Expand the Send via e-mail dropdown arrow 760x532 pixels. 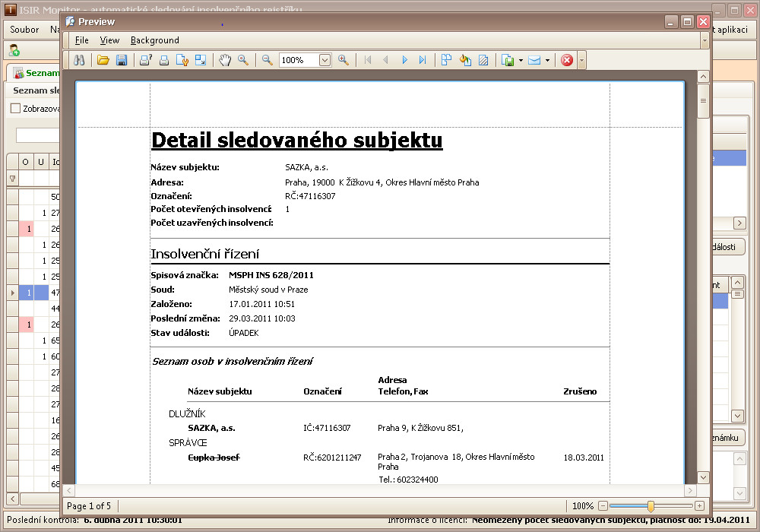pos(547,60)
